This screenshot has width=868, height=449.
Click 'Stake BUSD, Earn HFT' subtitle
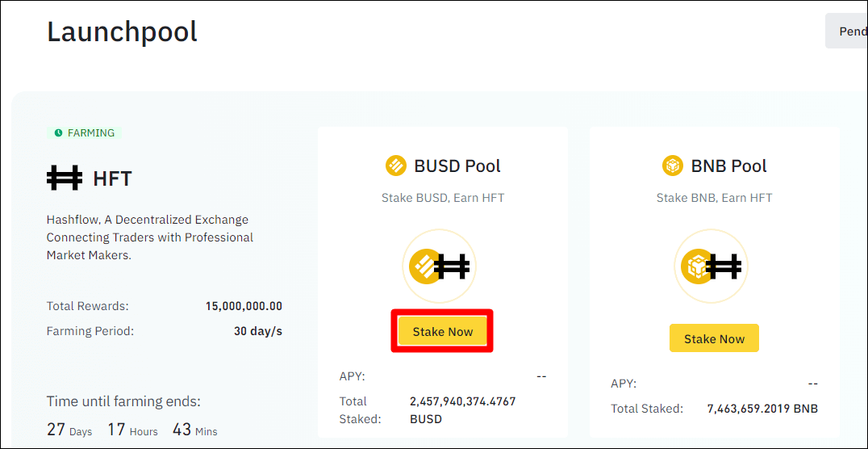click(x=443, y=197)
